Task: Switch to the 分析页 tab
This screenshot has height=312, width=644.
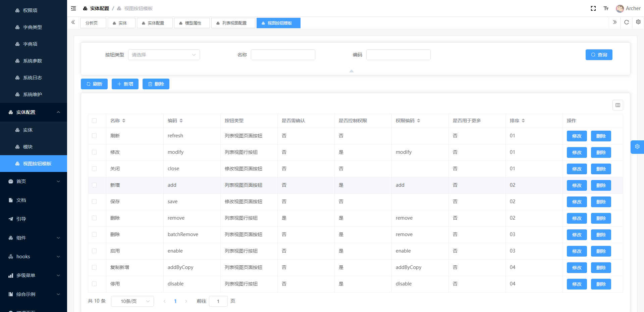Action: (x=93, y=23)
